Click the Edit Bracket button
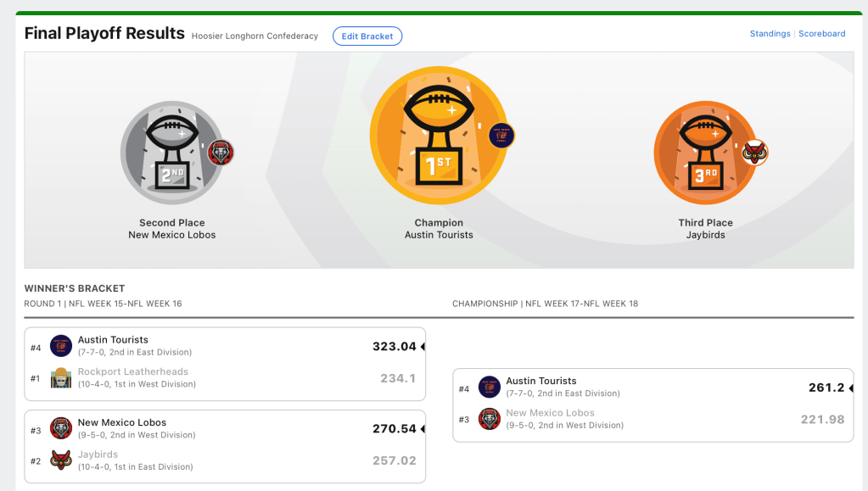This screenshot has height=491, width=868. (x=367, y=36)
